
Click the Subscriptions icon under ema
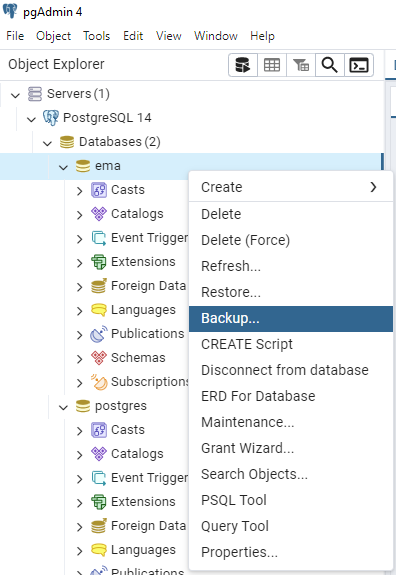pyautogui.click(x=99, y=382)
